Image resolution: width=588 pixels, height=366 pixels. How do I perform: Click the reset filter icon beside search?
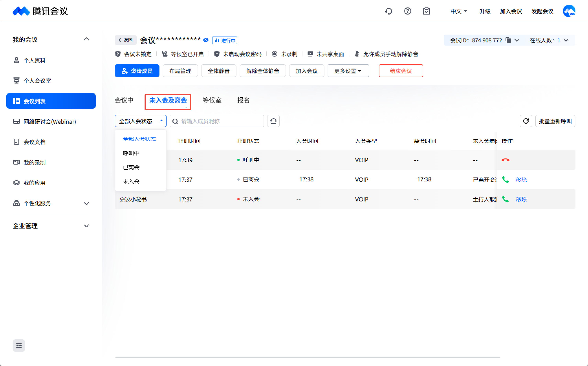click(273, 121)
